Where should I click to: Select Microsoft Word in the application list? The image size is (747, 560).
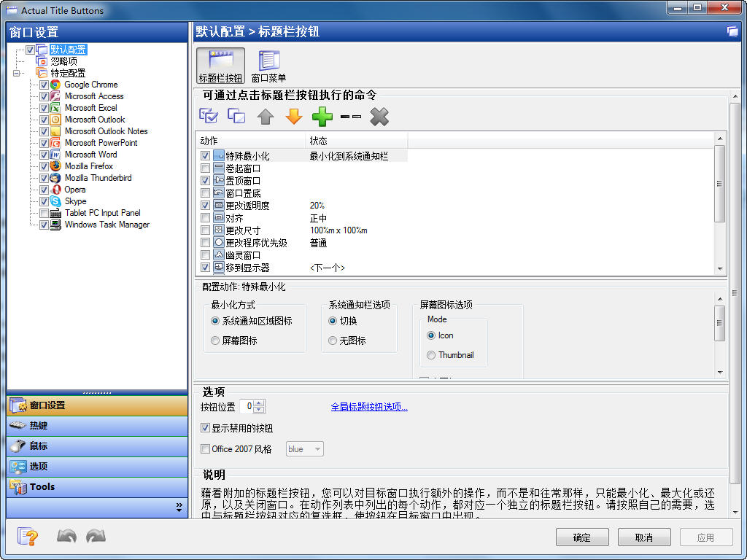91,155
